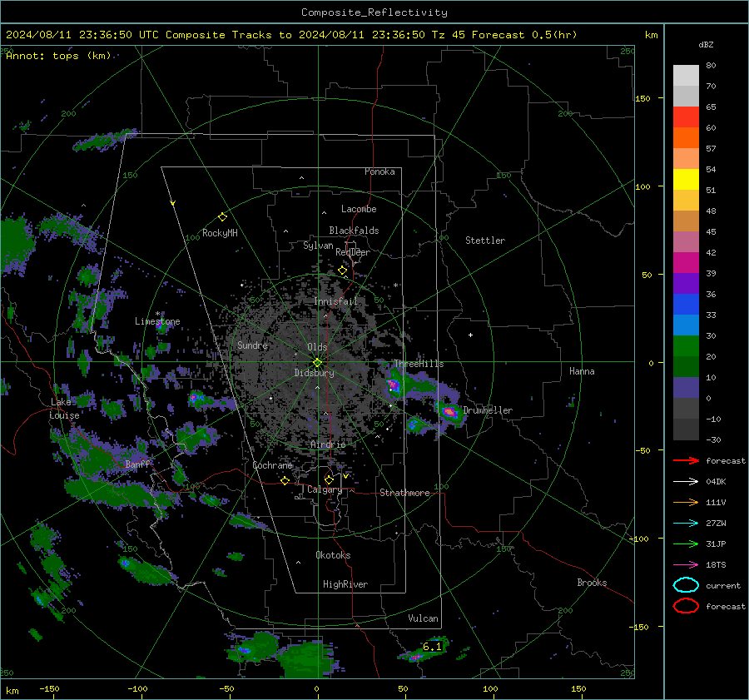This screenshot has height=700, width=749.
Task: Click the magenta 18TS arrow legend icon
Action: point(686,565)
